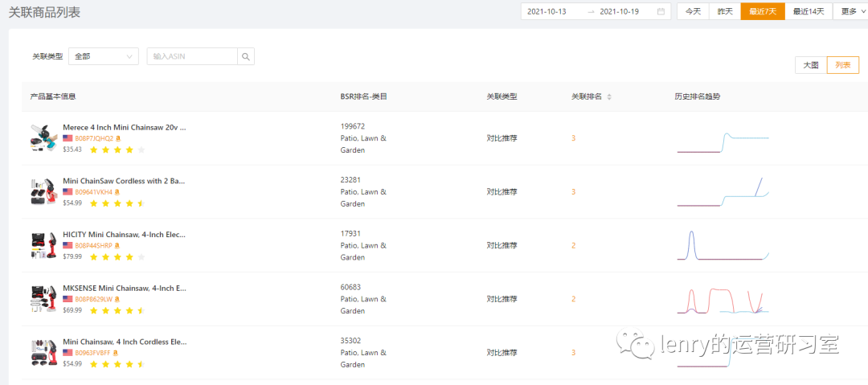Click the US flag beside B08P7JQHQ2
This screenshot has width=868, height=385.
click(x=68, y=138)
